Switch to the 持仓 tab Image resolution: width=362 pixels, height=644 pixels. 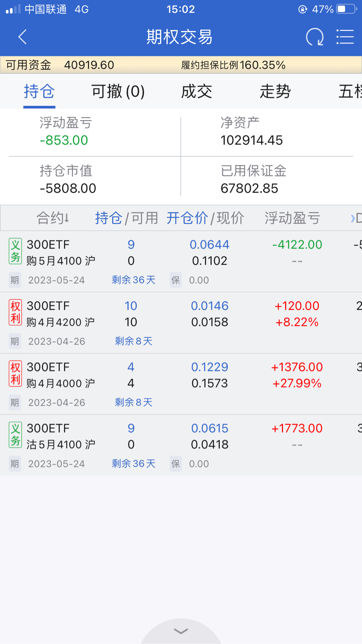pos(39,92)
